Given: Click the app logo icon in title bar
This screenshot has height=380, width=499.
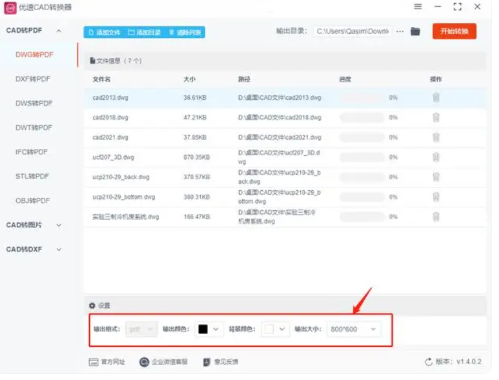Looking at the screenshot, I should coord(10,8).
